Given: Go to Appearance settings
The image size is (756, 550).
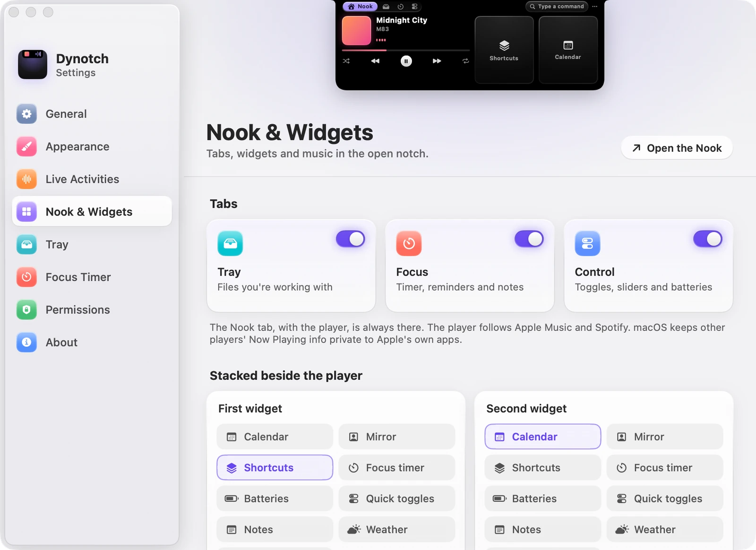Looking at the screenshot, I should (92, 146).
